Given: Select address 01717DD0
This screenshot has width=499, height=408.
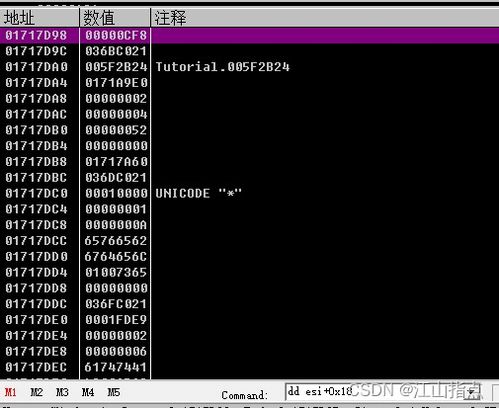Looking at the screenshot, I should point(36,257).
